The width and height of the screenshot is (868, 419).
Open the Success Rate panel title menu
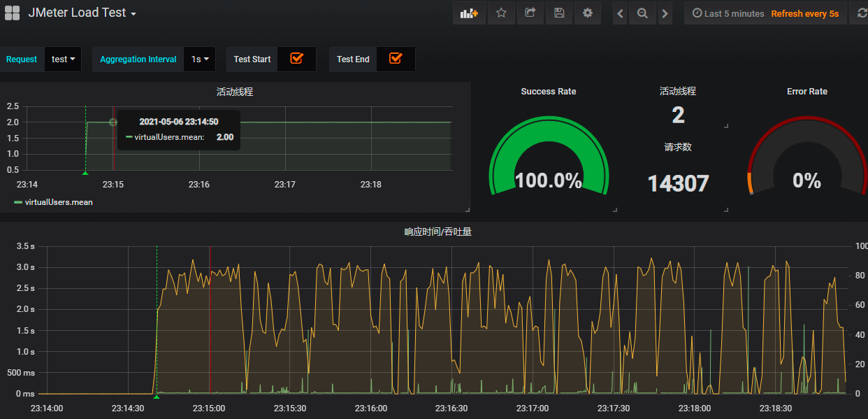(549, 92)
